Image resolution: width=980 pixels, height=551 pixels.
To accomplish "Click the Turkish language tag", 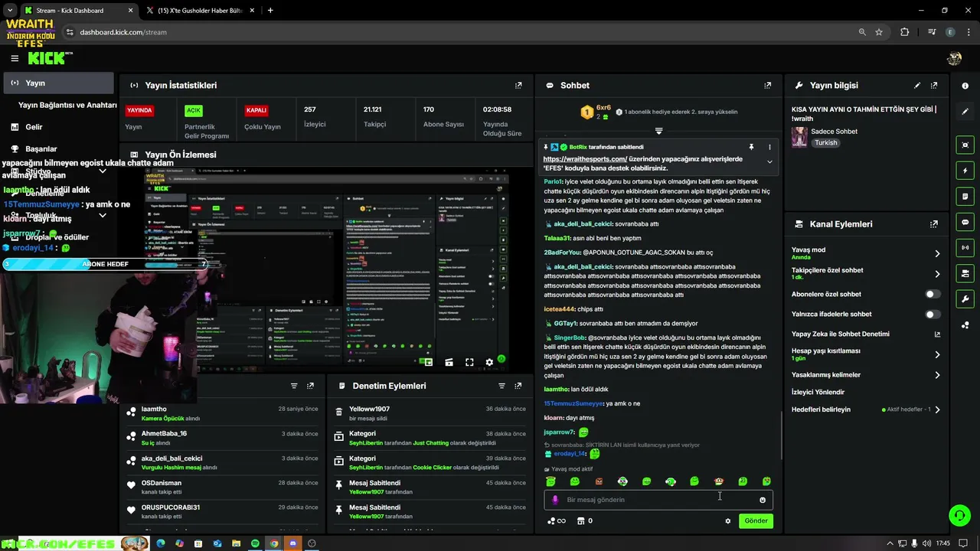I will pyautogui.click(x=825, y=143).
